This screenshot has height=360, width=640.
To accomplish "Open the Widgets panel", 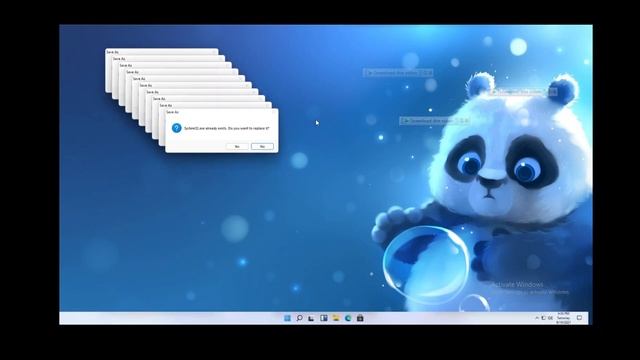I will click(x=324, y=318).
